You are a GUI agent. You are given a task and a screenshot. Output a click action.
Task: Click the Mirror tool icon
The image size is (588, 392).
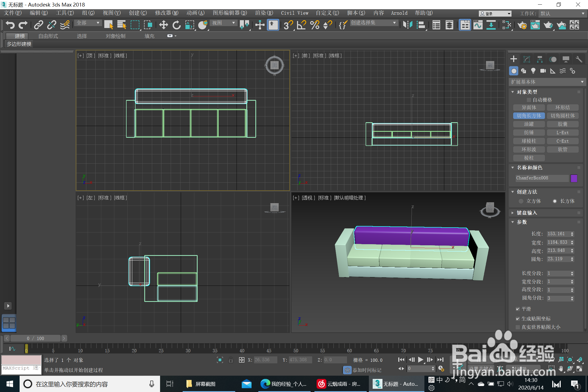click(408, 25)
